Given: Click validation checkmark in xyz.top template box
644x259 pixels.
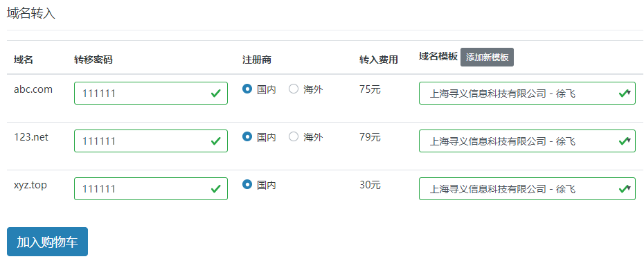Looking at the screenshot, I should [623, 189].
